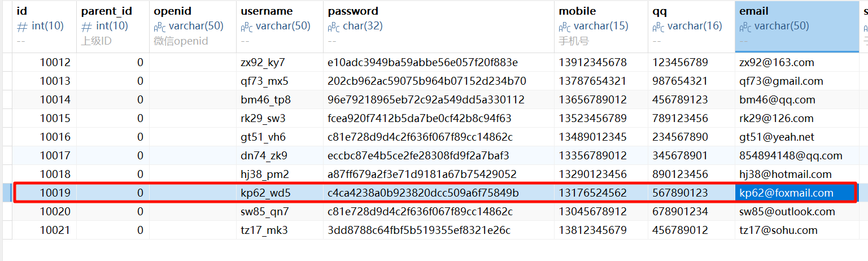Click username cell zx92_ky7
The image size is (868, 261).
(x=263, y=62)
